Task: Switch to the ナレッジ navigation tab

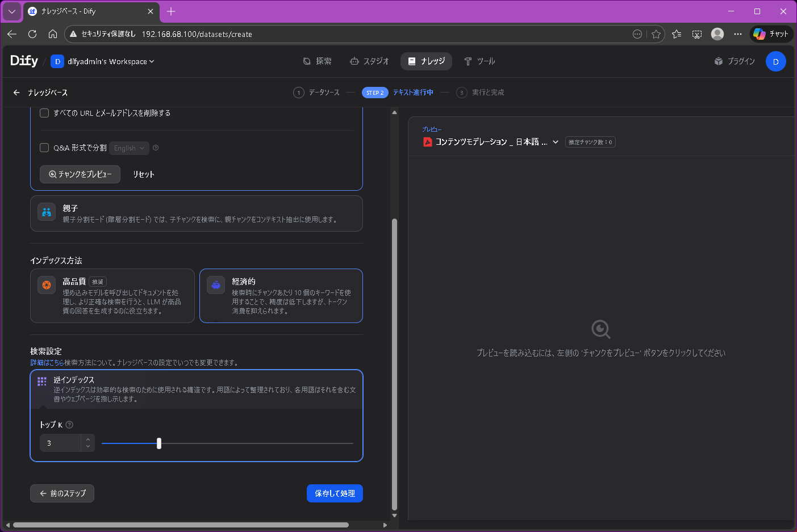Action: (x=426, y=61)
